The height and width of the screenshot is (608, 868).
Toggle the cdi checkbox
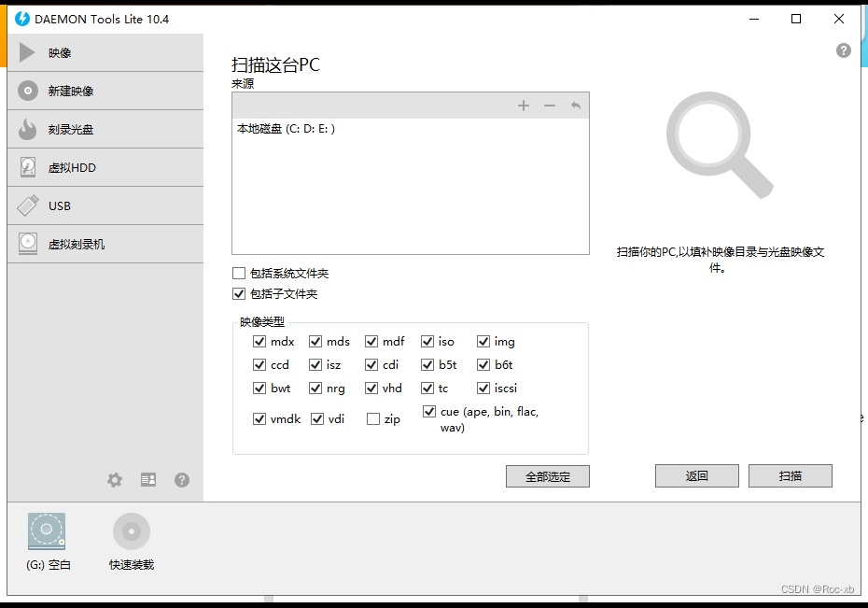point(371,364)
